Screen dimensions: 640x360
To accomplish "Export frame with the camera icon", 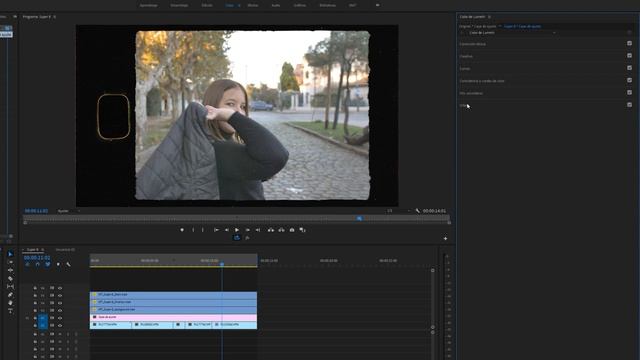I will click(292, 230).
